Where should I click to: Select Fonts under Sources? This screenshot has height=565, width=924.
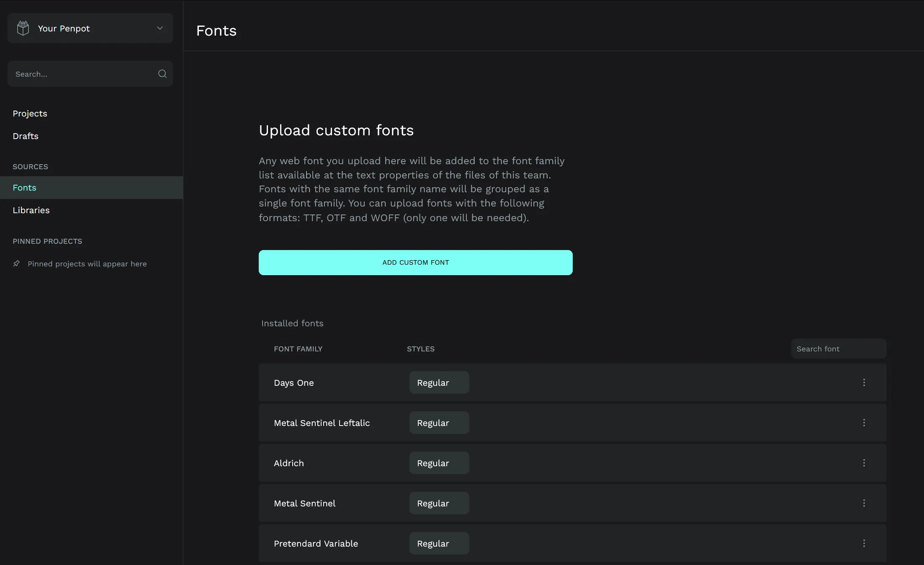point(24,187)
